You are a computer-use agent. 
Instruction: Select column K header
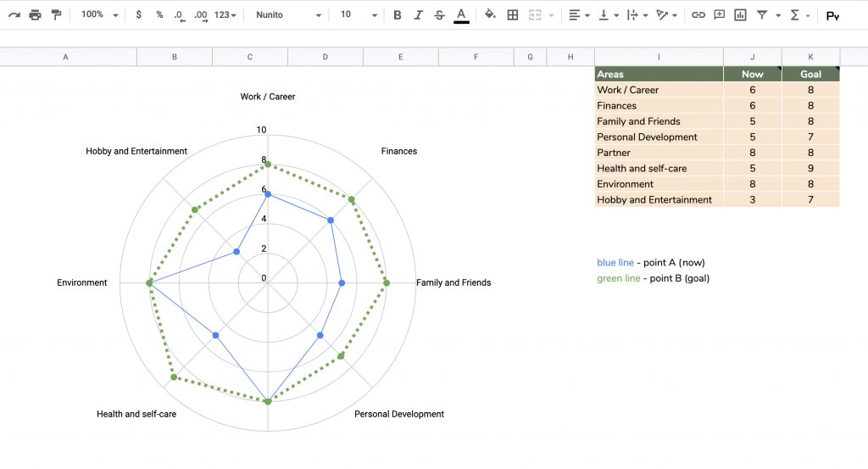click(x=810, y=57)
